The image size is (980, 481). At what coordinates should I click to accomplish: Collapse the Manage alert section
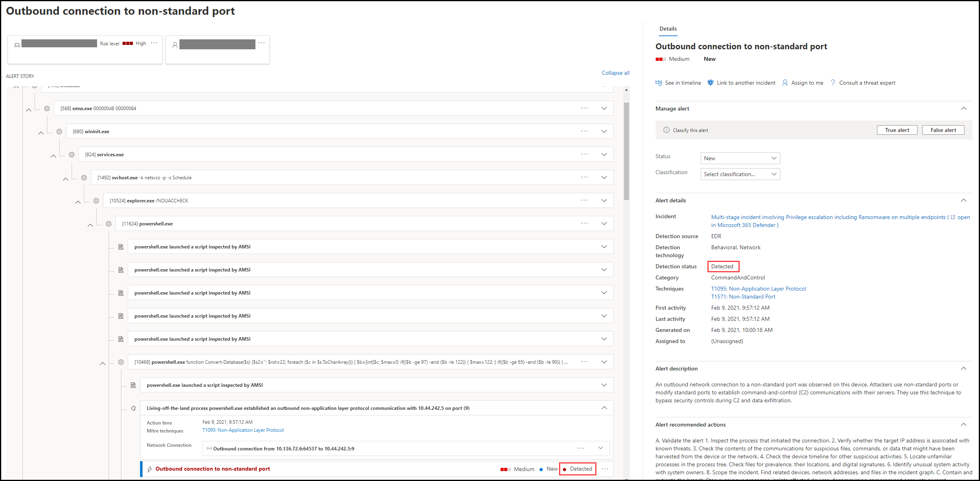pyautogui.click(x=963, y=109)
